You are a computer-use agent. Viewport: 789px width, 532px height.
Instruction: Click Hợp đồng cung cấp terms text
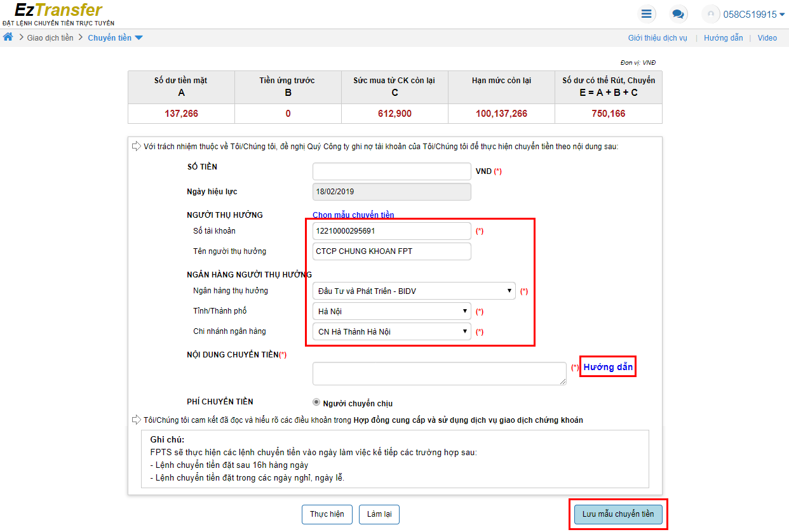469,420
